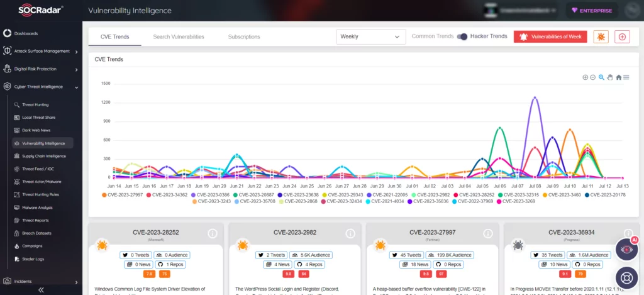Click the Incidents sidebar icon
This screenshot has width=644, height=295.
point(7,281)
